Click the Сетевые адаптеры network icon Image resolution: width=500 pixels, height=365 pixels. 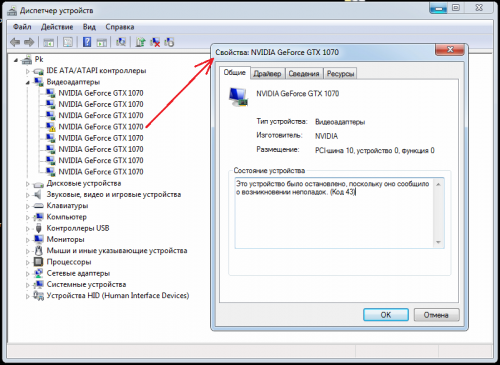(x=39, y=273)
